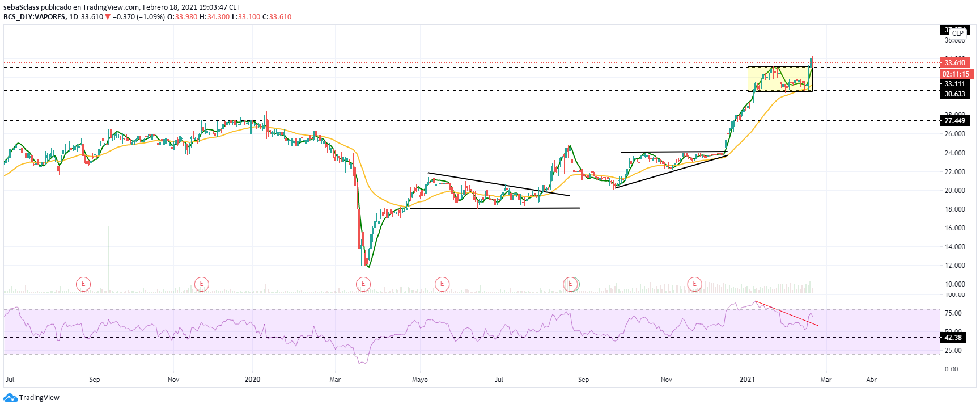Click the 12.000 price axis value

tap(955, 265)
